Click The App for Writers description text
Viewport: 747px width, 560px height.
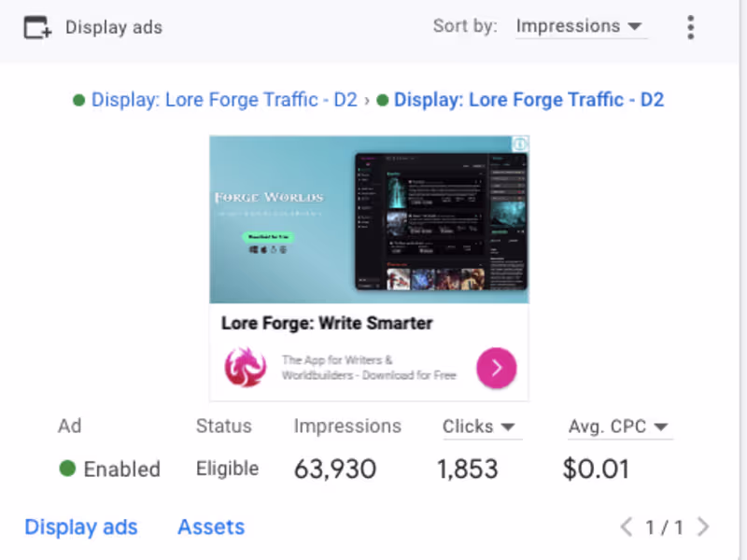[369, 368]
